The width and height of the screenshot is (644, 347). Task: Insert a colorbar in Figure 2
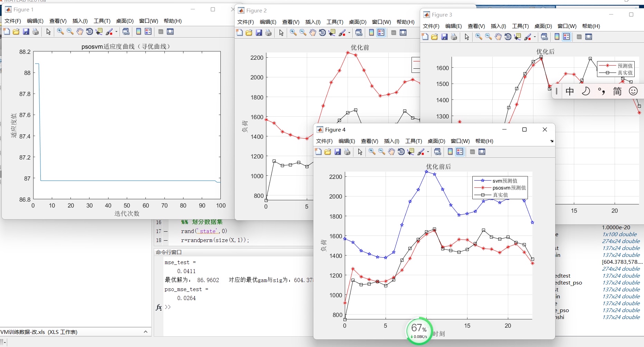click(x=371, y=33)
